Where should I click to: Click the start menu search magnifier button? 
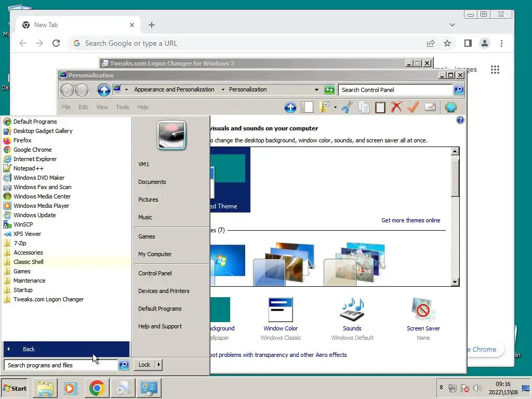coord(124,365)
